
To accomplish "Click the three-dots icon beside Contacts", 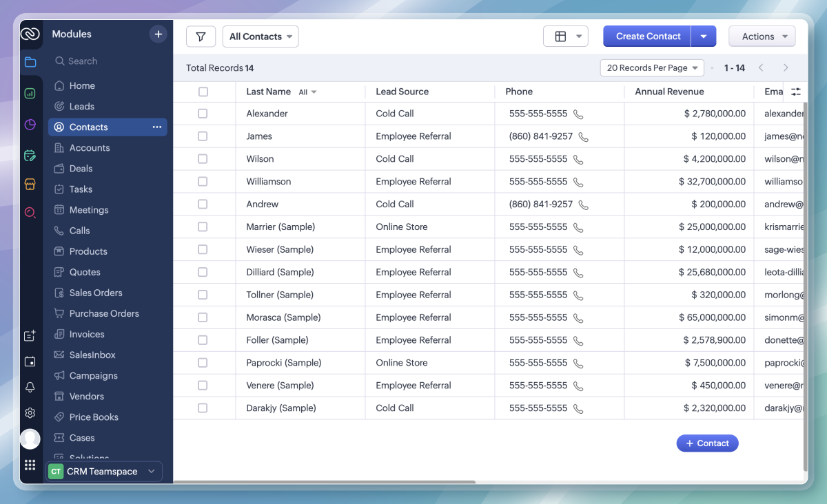I will tap(157, 127).
